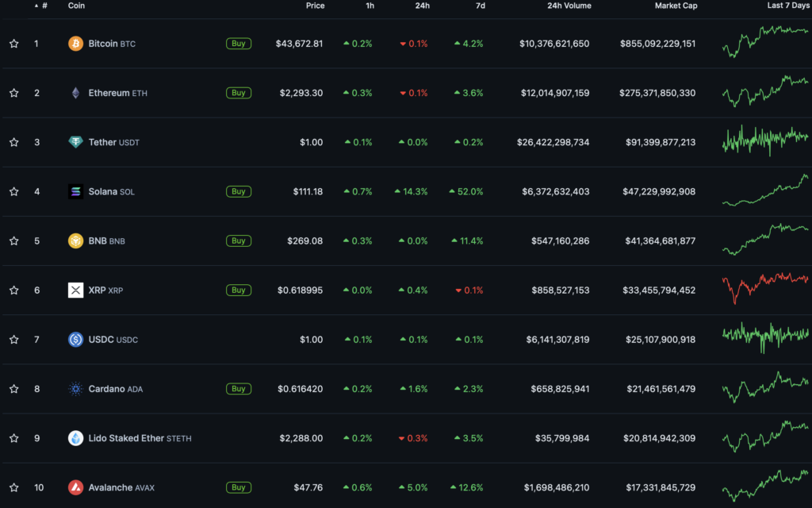The width and height of the screenshot is (812, 508).
Task: Sort the table by 24h Volume
Action: (x=569, y=6)
